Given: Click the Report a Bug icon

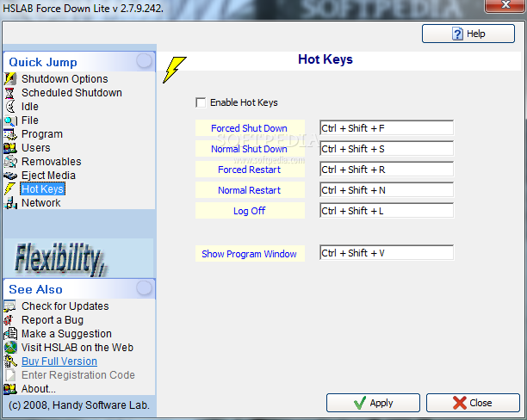Looking at the screenshot, I should (x=9, y=320).
